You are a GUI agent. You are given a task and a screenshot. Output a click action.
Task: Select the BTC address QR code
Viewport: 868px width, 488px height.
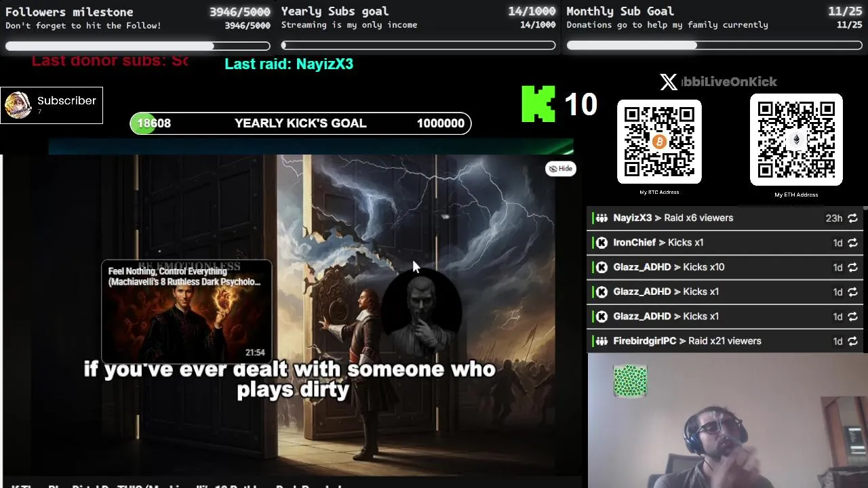pyautogui.click(x=659, y=142)
